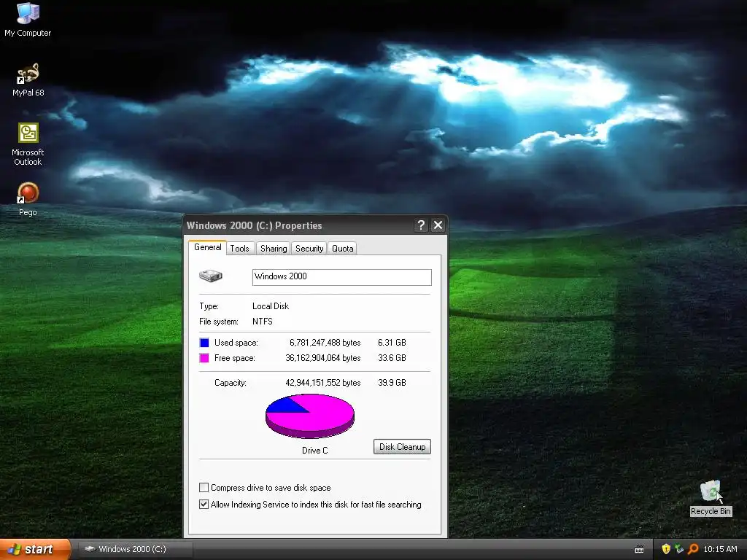
Task: Click the NTFS file system value
Action: click(263, 322)
